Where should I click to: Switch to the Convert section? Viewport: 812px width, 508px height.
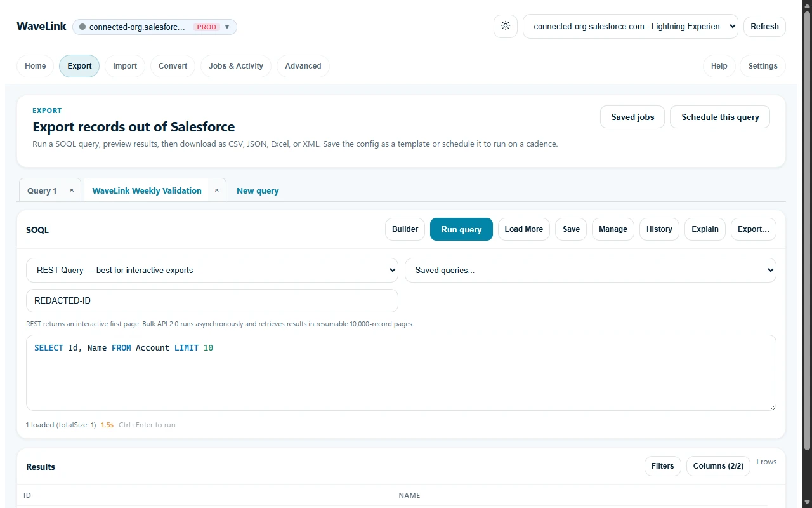[173, 66]
